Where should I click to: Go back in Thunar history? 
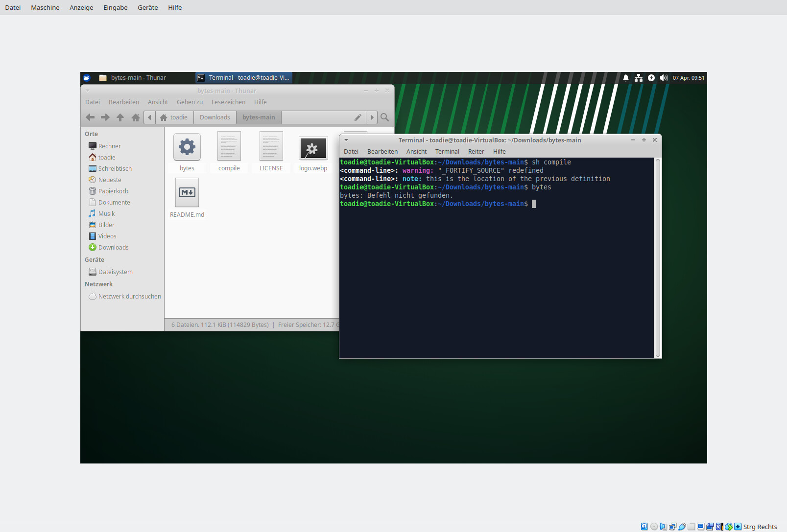[90, 117]
